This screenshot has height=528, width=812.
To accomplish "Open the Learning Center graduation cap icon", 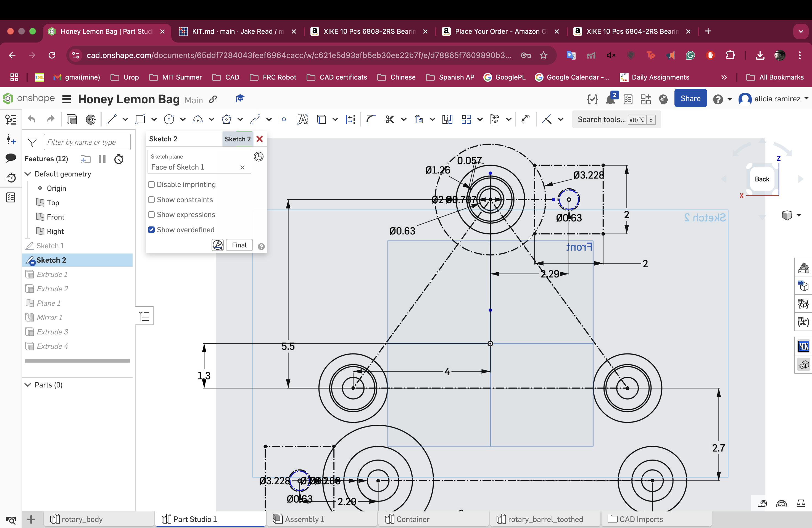I will [x=240, y=99].
